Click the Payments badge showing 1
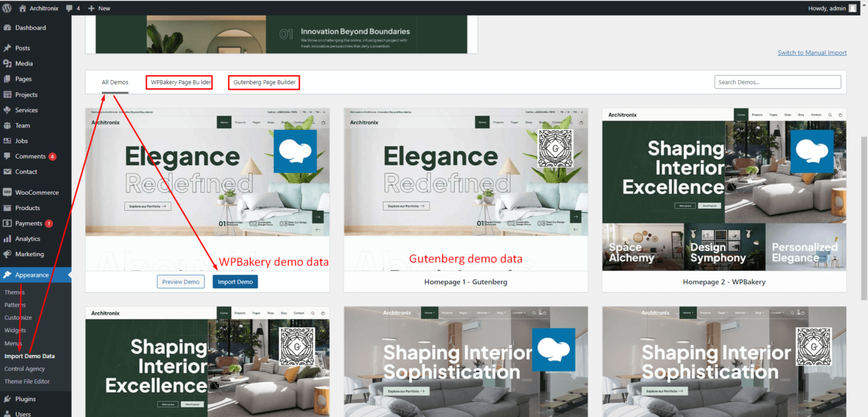868x417 pixels. point(49,224)
